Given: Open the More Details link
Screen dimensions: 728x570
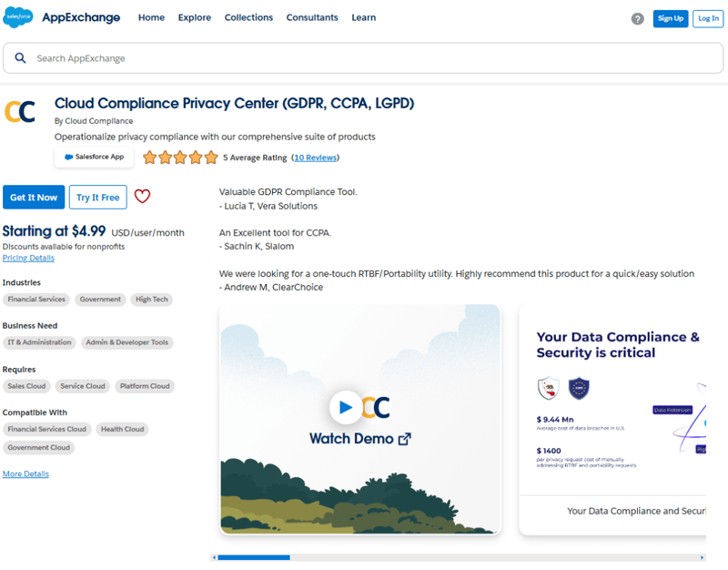Looking at the screenshot, I should coord(25,473).
